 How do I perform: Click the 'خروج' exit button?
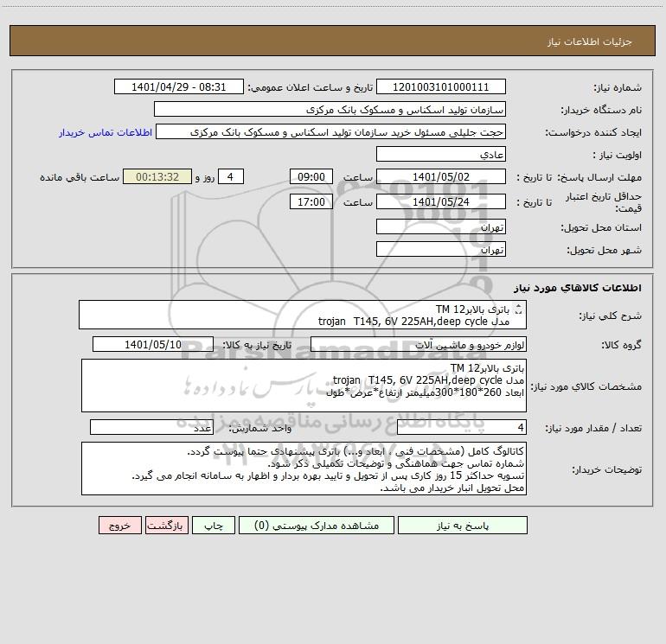[x=119, y=526]
